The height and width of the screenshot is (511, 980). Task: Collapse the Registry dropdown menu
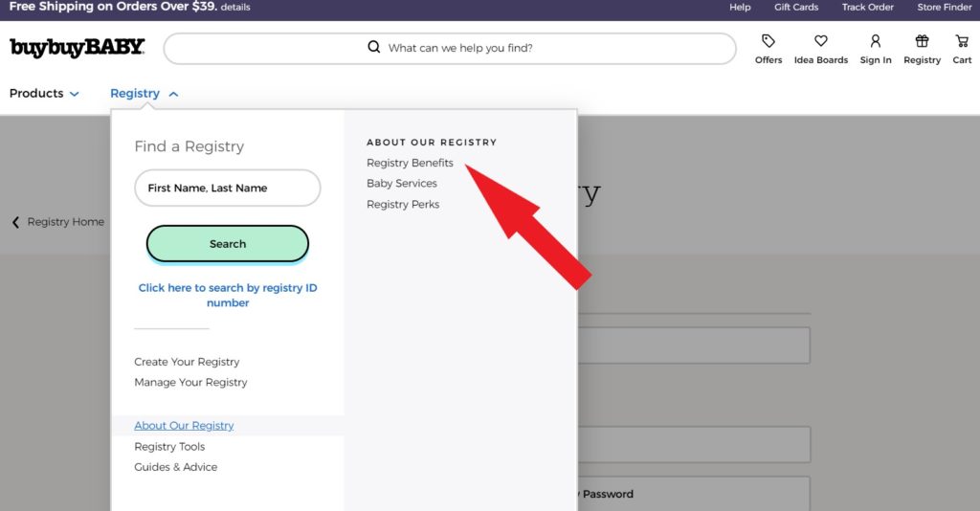[x=144, y=94]
